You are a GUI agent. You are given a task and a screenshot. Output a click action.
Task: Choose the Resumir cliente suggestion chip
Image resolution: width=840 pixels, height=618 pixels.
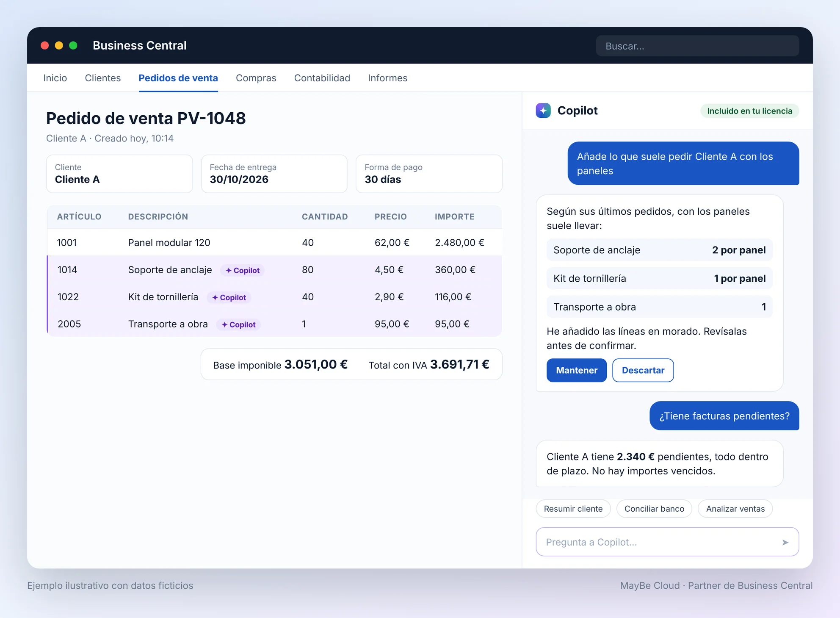point(573,509)
